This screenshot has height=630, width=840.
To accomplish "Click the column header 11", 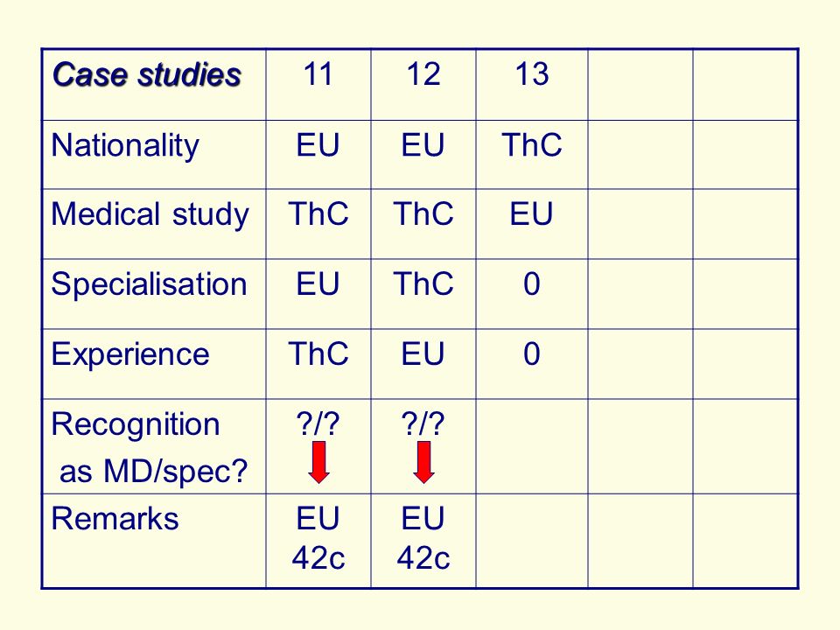I will (x=318, y=73).
